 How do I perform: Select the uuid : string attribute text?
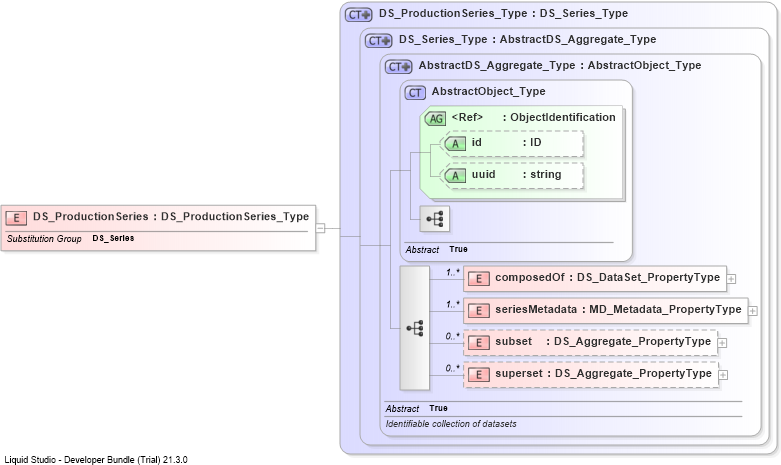click(x=516, y=174)
